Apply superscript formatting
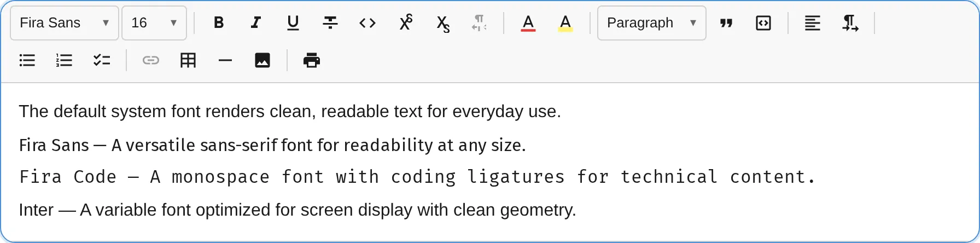 (x=405, y=23)
